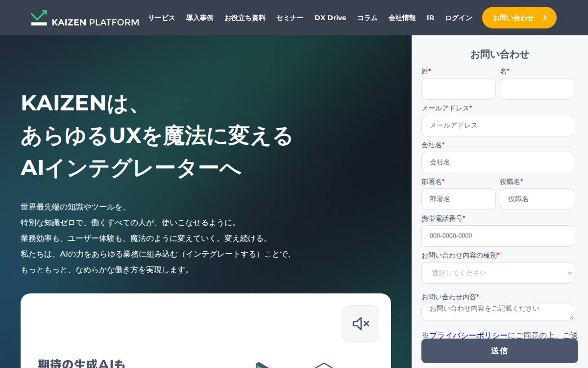Open the サービス menu
The image size is (588, 368).
pos(161,18)
